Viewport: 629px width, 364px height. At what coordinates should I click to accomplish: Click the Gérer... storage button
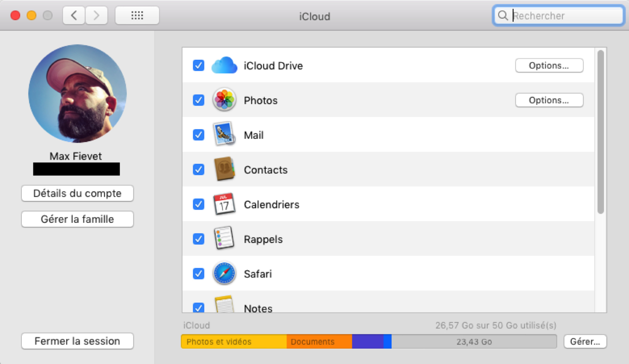point(585,341)
